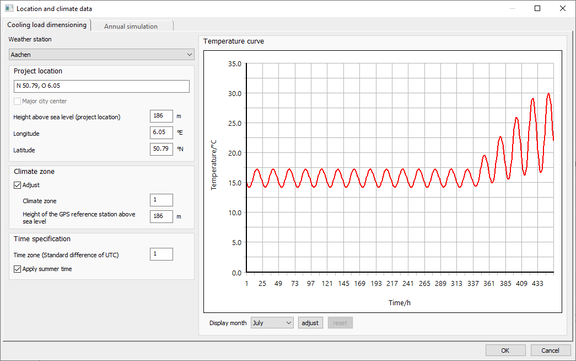Viewport: 576px width, 361px height.
Task: Click the greyed-out reset button
Action: pos(340,323)
